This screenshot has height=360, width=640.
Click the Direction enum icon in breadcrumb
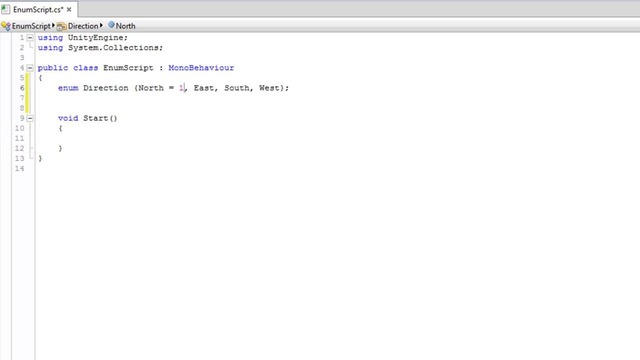click(x=61, y=27)
